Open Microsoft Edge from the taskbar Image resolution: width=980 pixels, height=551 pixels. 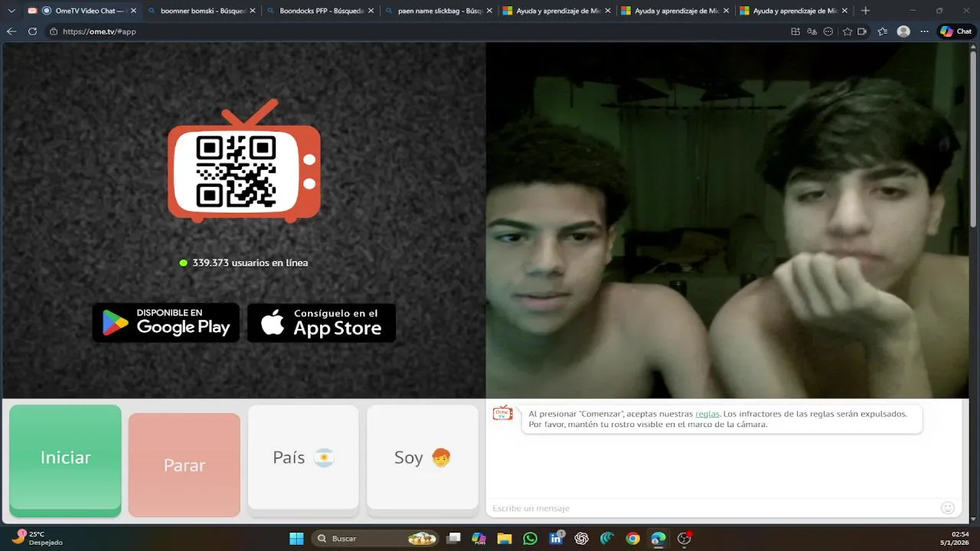[x=658, y=539]
